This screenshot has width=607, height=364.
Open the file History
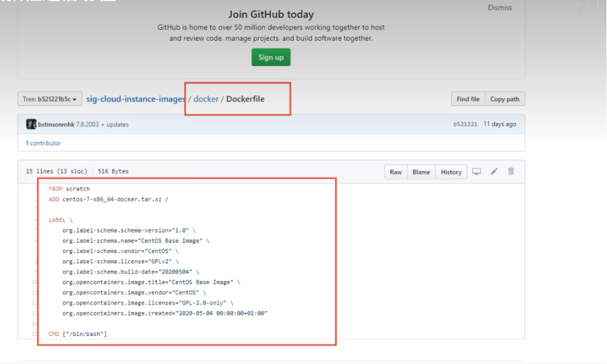[451, 172]
